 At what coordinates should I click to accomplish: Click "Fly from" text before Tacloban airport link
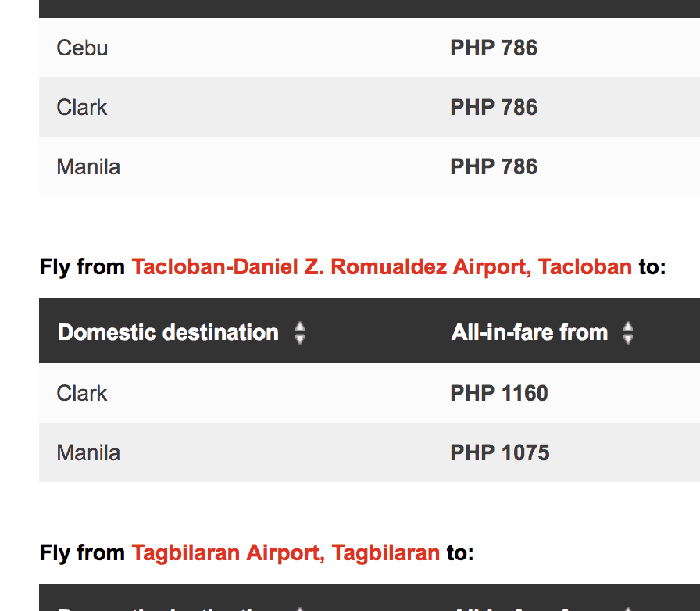82,267
